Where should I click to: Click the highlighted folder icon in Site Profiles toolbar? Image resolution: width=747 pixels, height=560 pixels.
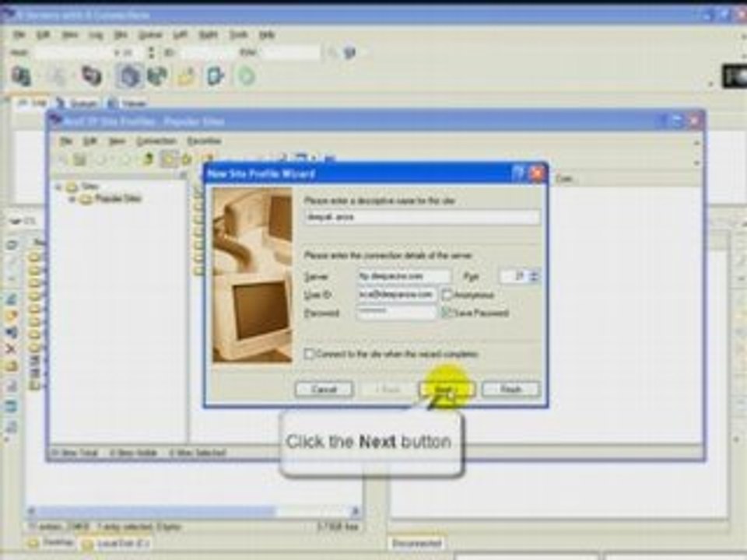[168, 159]
